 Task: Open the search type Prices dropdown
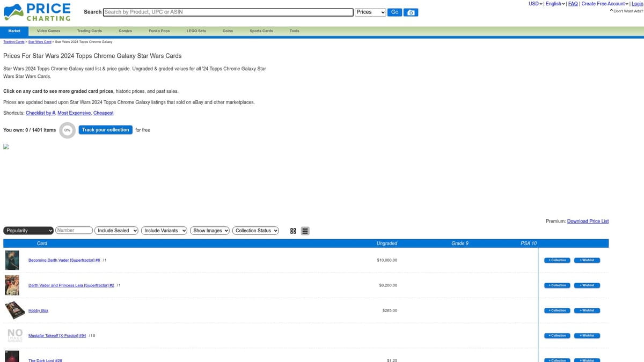tap(371, 12)
